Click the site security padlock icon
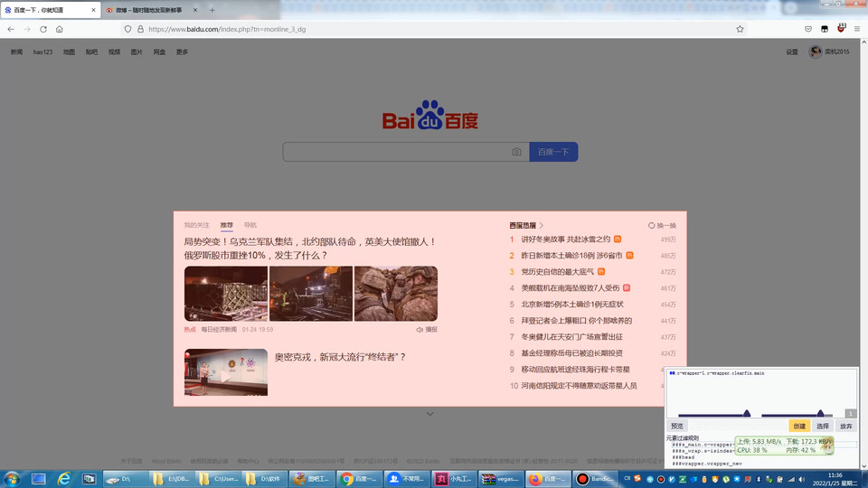Image resolution: width=868 pixels, height=488 pixels. (140, 29)
